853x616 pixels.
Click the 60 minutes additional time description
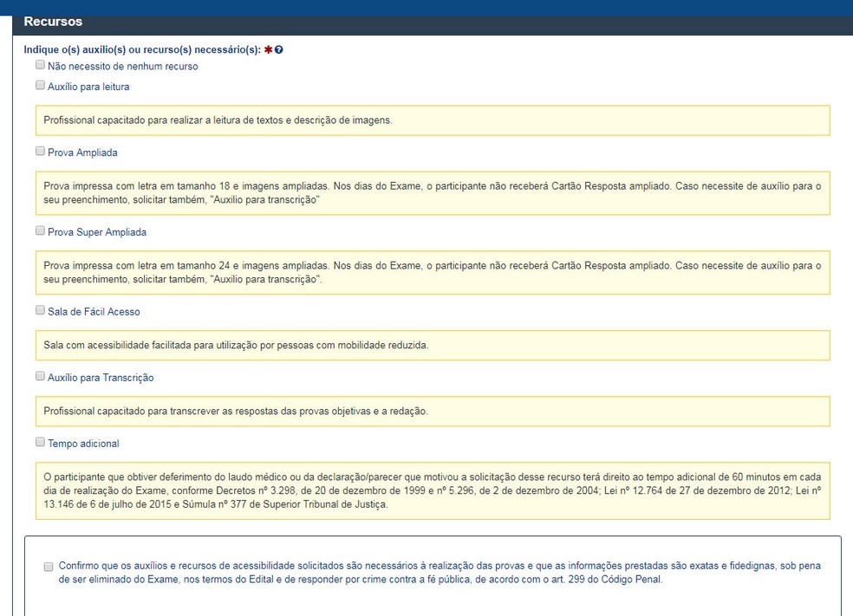(x=432, y=490)
